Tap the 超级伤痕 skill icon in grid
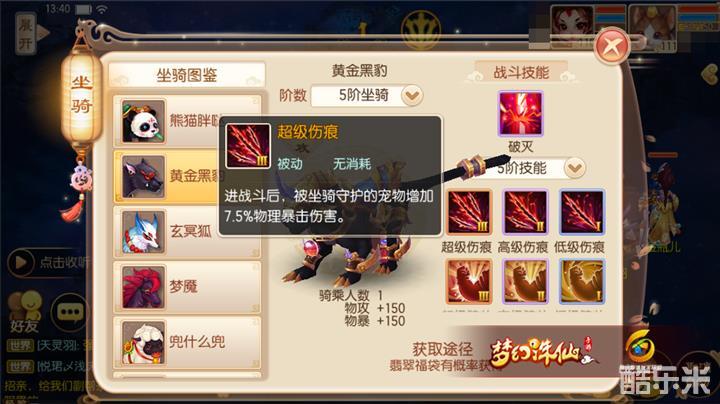The image size is (720, 404). click(468, 212)
